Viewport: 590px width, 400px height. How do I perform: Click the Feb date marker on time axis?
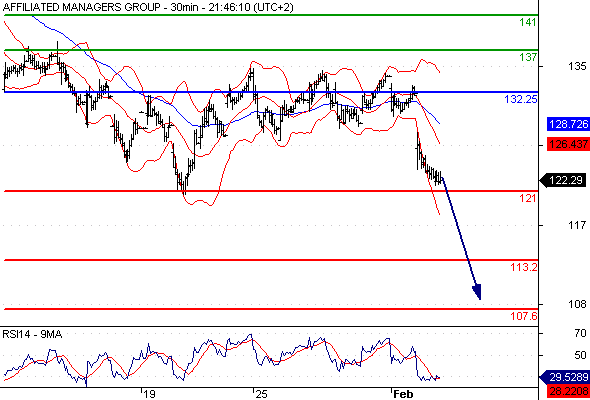point(403,394)
